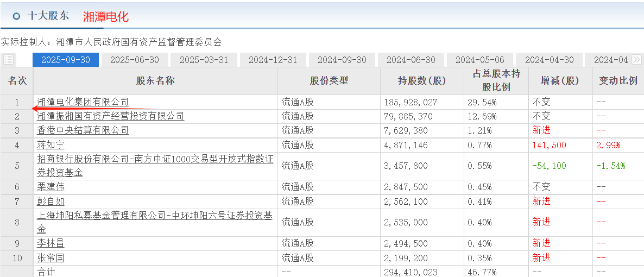Open shareholder 蒋如宁 link
Screen dimensions: 644x277
pos(50,145)
